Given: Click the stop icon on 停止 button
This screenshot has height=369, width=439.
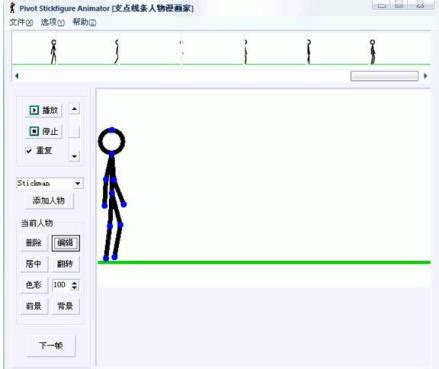Looking at the screenshot, I should (34, 131).
